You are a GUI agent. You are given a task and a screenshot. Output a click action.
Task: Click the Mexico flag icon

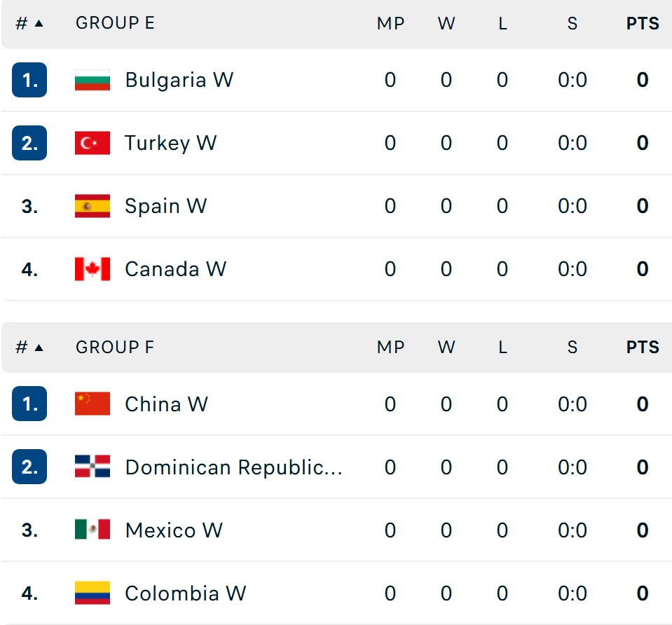click(92, 530)
